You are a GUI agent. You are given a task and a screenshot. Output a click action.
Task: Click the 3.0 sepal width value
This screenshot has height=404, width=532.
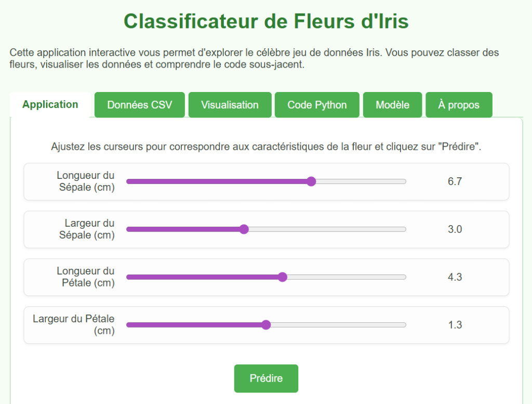[x=455, y=229]
